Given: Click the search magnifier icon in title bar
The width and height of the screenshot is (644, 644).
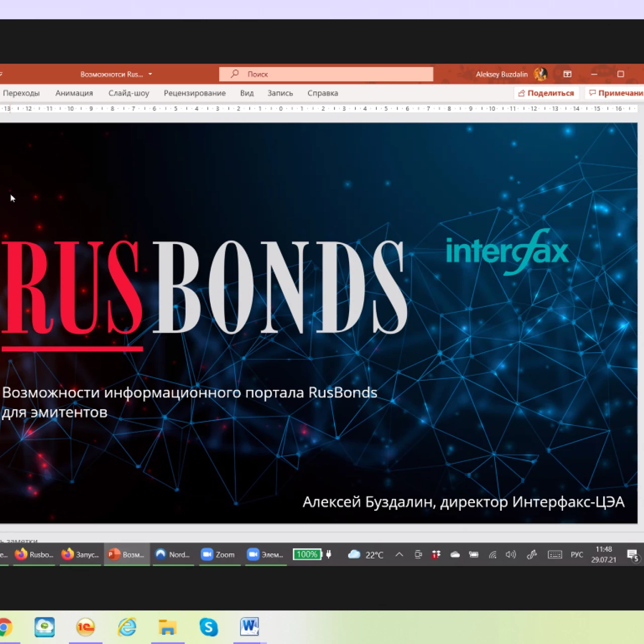Looking at the screenshot, I should pyautogui.click(x=234, y=74).
